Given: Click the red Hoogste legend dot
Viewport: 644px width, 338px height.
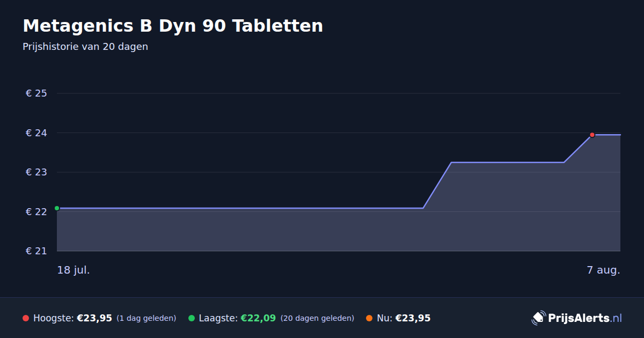Looking at the screenshot, I should (x=26, y=318).
